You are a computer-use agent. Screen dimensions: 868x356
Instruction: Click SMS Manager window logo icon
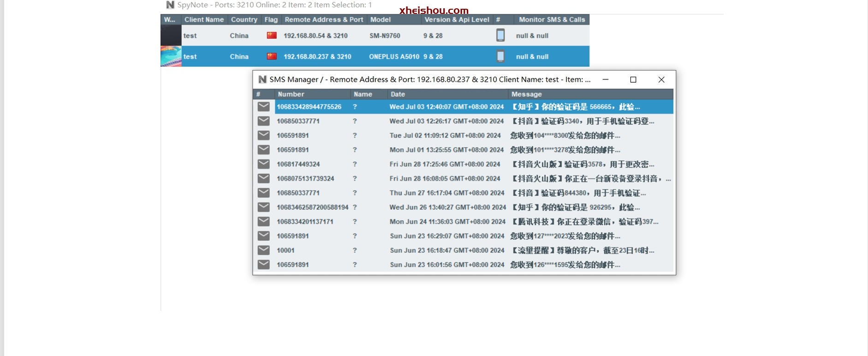click(262, 79)
